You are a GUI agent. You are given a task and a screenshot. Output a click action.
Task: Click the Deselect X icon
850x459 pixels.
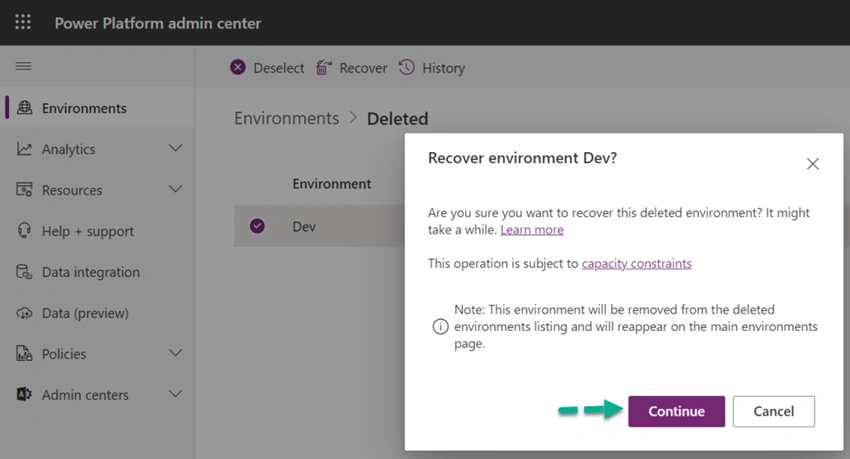(237, 67)
